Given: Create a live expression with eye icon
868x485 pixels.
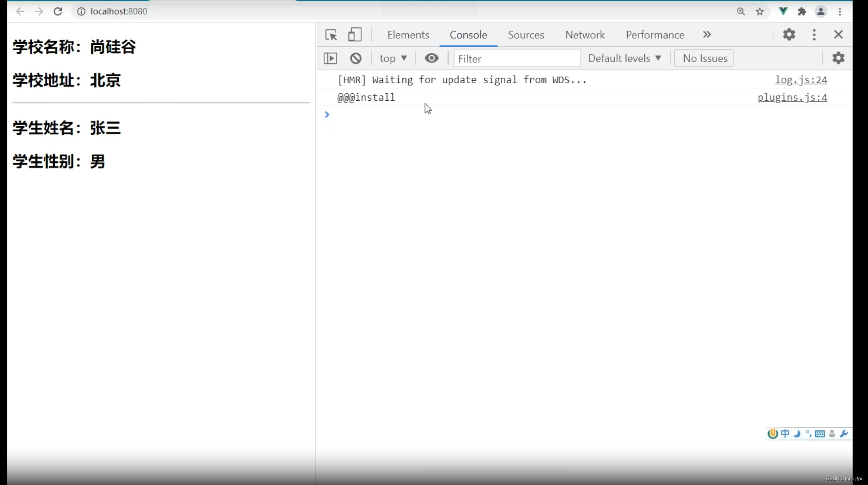Looking at the screenshot, I should (431, 58).
